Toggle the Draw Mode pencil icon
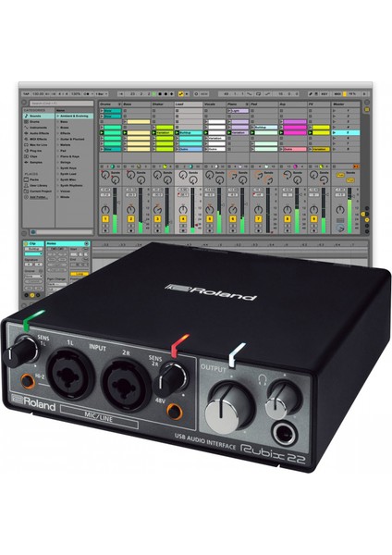 [311, 94]
